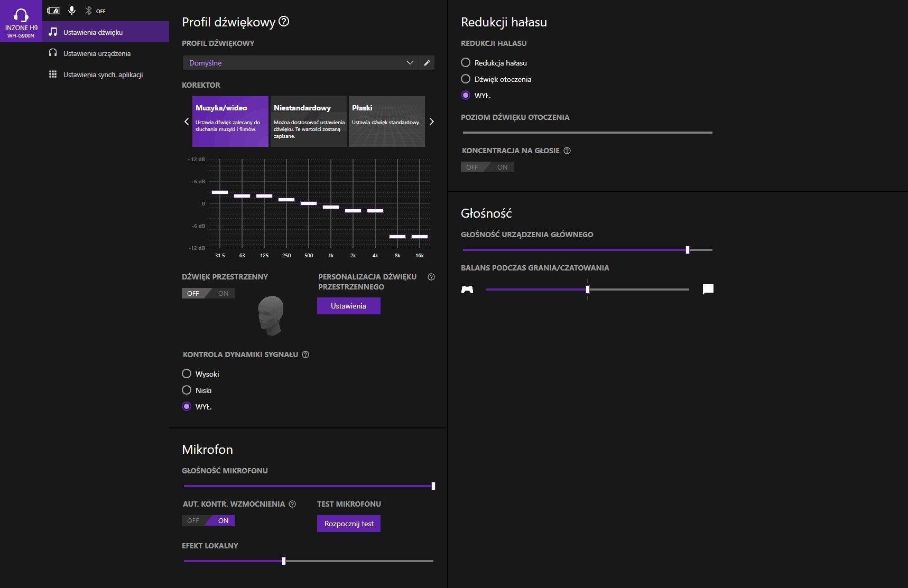
Task: Click help icon beside Kontrola dynamiki sygnału
Action: point(305,354)
